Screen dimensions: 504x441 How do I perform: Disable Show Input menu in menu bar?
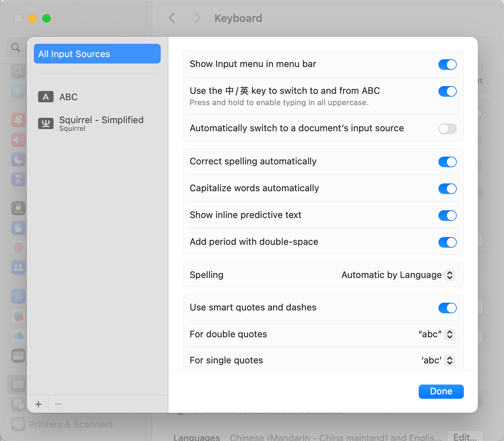pyautogui.click(x=447, y=65)
